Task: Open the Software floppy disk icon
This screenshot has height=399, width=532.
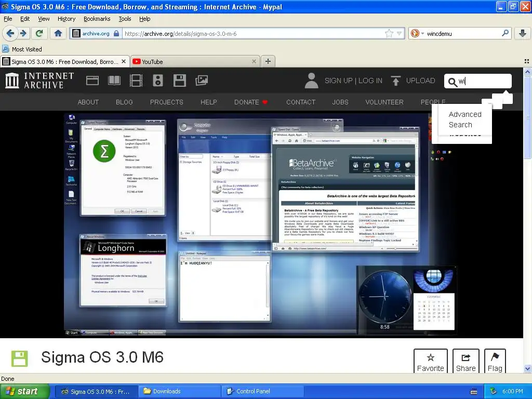Action: point(179,81)
